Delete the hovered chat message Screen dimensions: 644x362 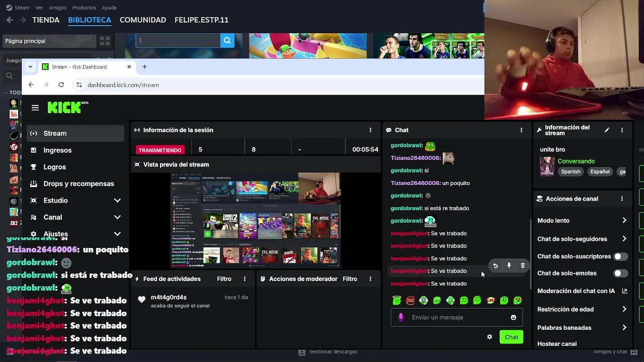[x=523, y=265]
